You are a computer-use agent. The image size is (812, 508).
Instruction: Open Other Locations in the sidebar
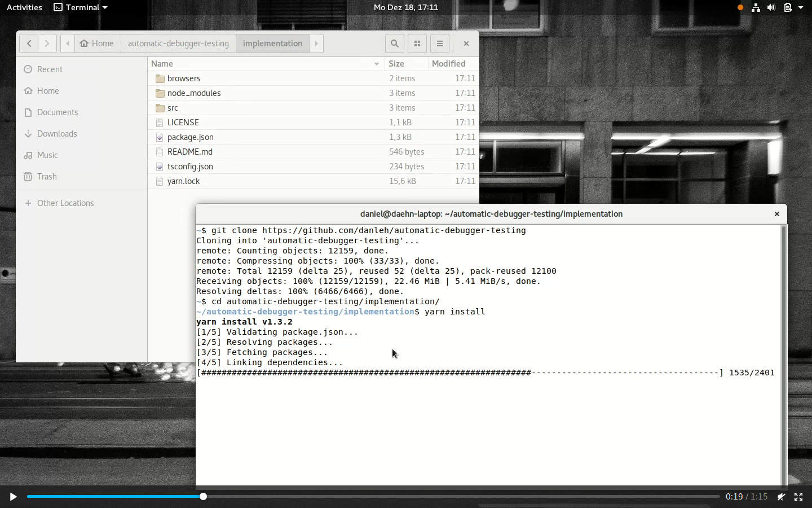[x=82, y=203]
